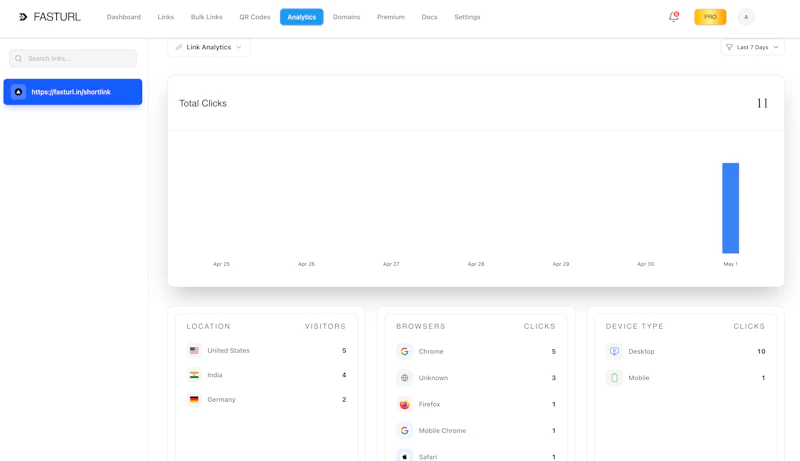Open the Last 7 Days filter

click(753, 47)
